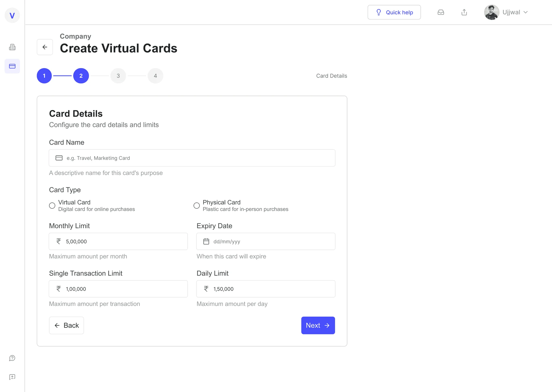Focus the Card Name input field
Viewport: 552px width, 392px height.
coord(192,158)
